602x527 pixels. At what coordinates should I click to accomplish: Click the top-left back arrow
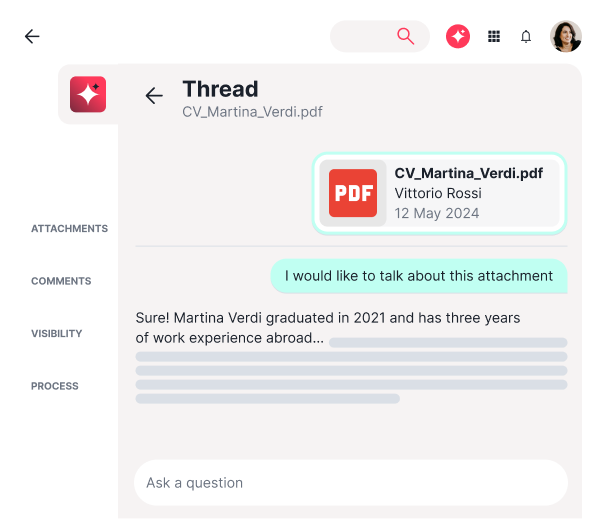(32, 37)
